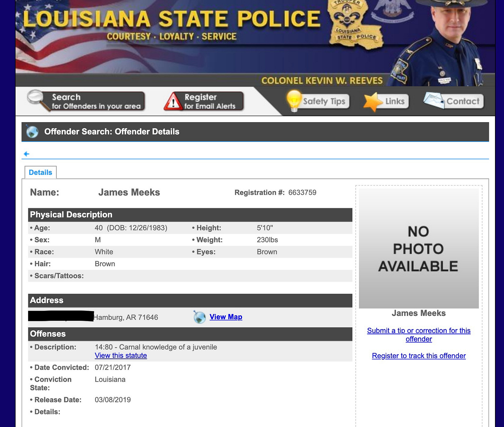
Task: Click the Sex value M
Action: click(98, 240)
